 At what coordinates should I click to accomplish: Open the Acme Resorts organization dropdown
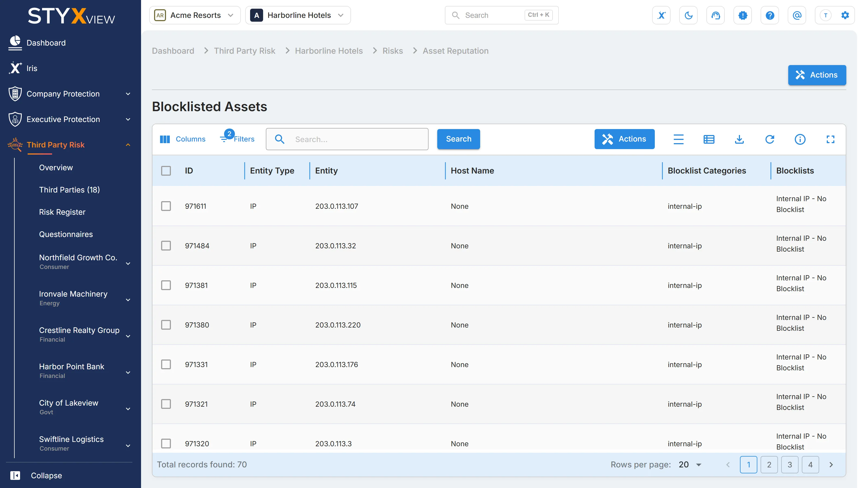(195, 15)
